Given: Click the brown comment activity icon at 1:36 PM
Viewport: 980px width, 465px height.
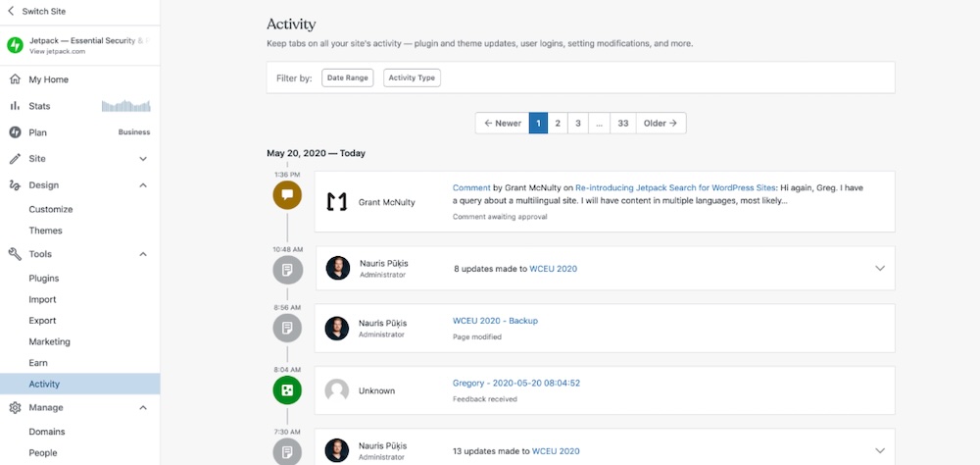Looking at the screenshot, I should (x=287, y=195).
